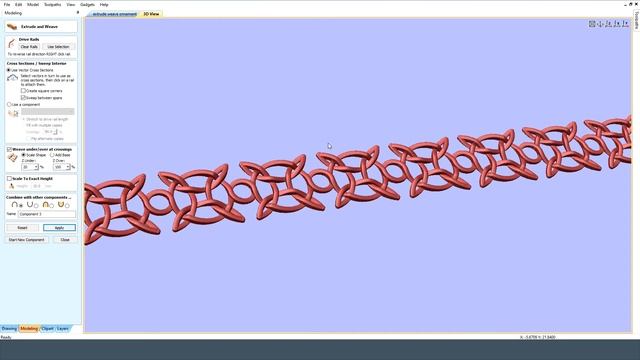Open the Toolpaths menu
Image resolution: width=640 pixels, height=360 pixels.
click(52, 4)
